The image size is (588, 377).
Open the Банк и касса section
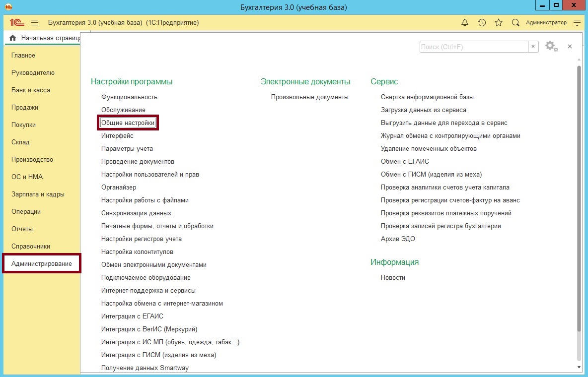tap(31, 90)
